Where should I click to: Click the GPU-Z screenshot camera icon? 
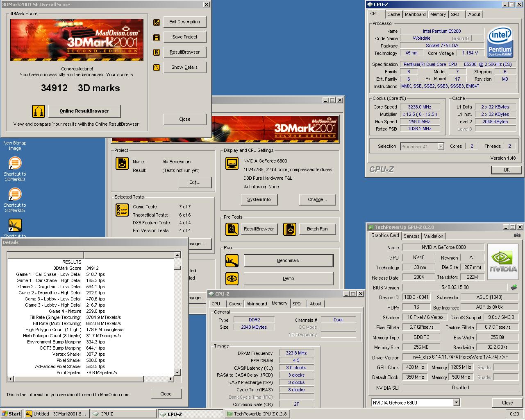tap(517, 235)
